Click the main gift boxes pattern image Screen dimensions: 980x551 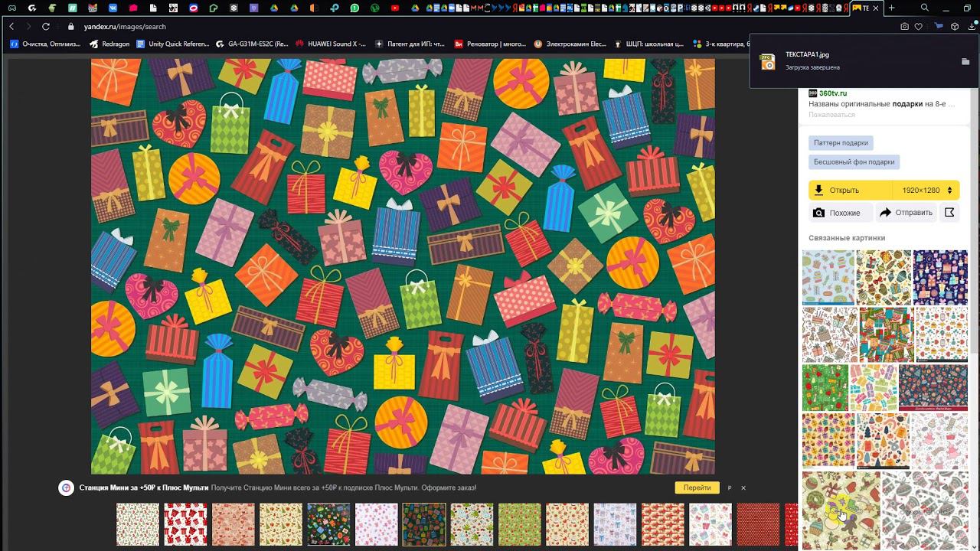(x=403, y=266)
